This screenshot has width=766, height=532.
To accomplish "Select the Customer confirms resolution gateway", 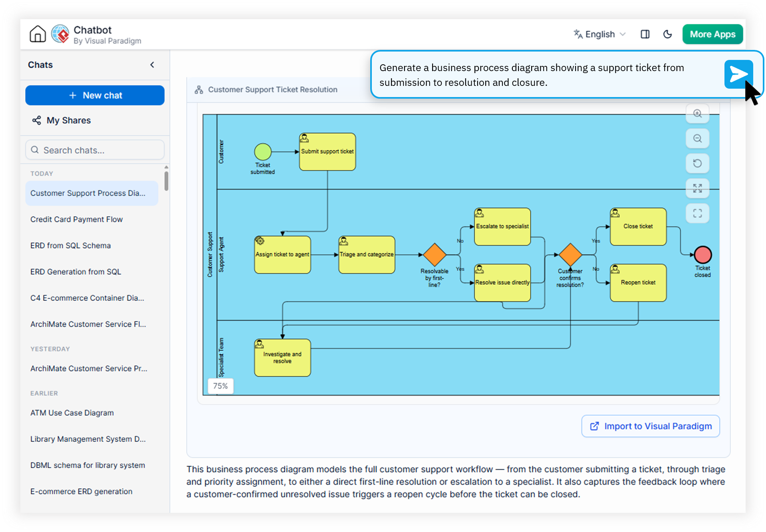I will pyautogui.click(x=570, y=255).
